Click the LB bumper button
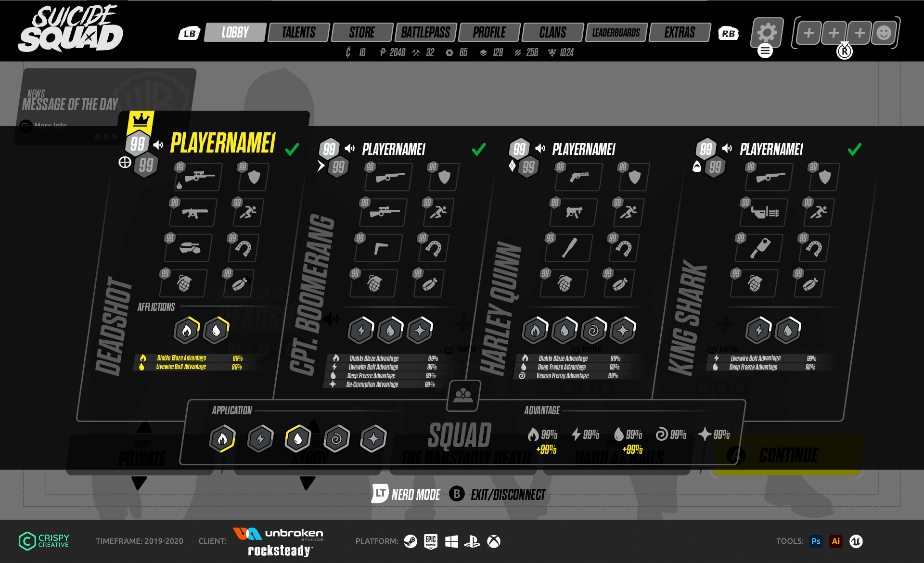Viewport: 924px width, 563px height. 189,33
